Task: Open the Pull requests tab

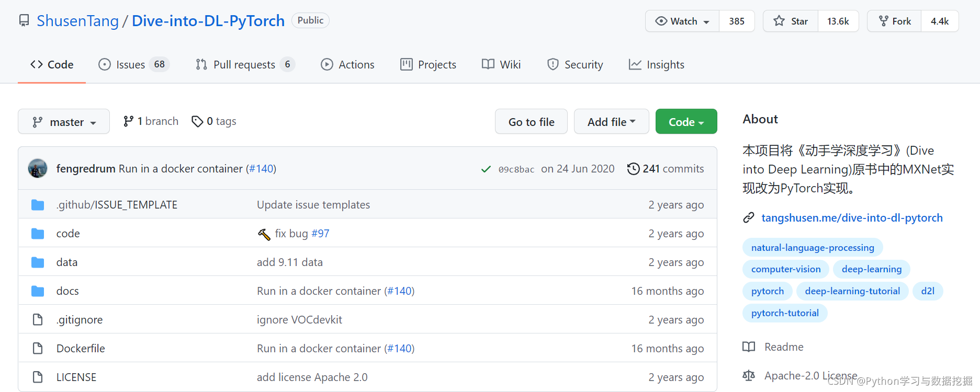Action: click(x=245, y=64)
